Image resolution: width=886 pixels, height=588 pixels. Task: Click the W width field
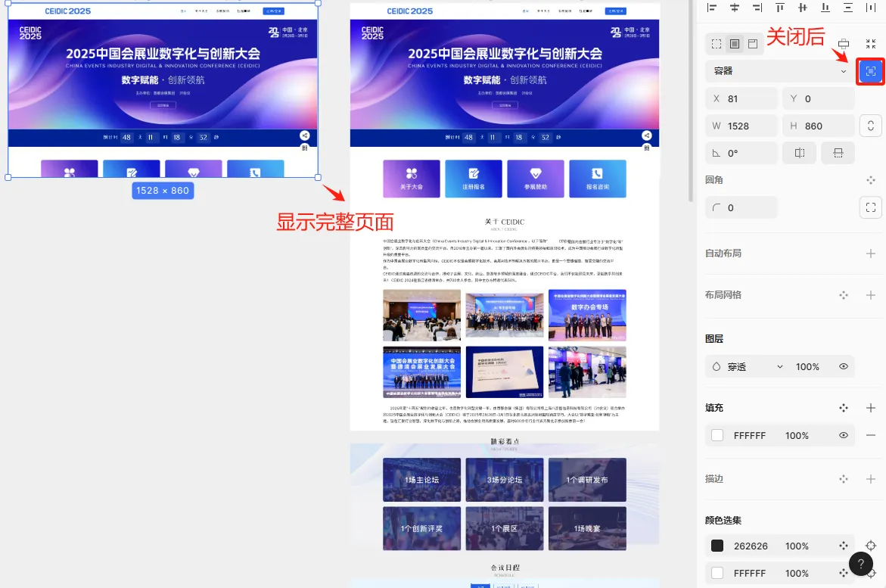(x=741, y=126)
